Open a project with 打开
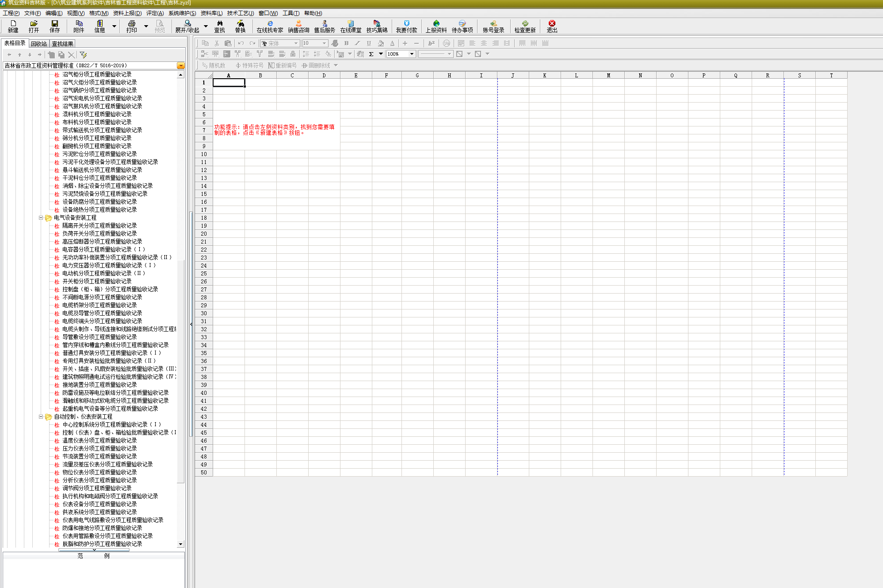The image size is (883, 588). 34,27
